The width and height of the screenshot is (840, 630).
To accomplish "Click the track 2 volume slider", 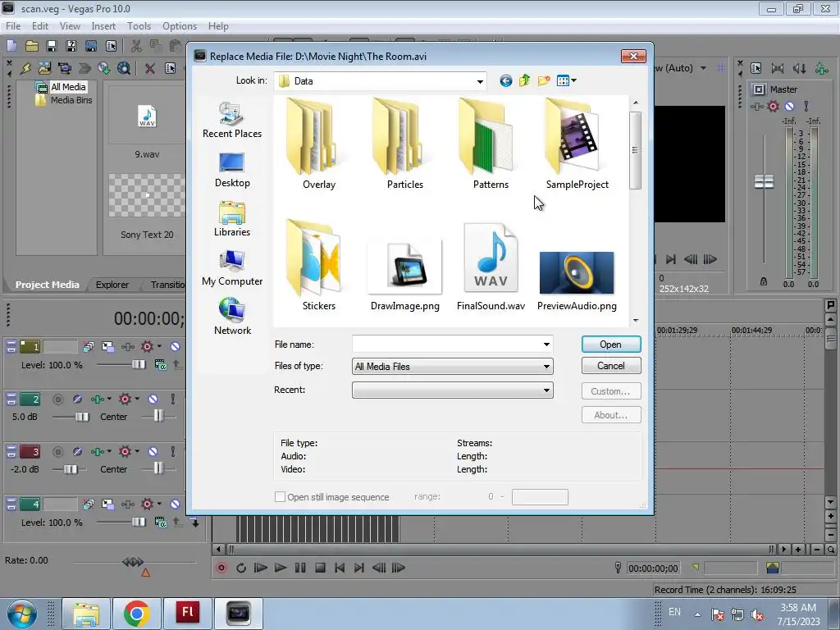I will [82, 417].
